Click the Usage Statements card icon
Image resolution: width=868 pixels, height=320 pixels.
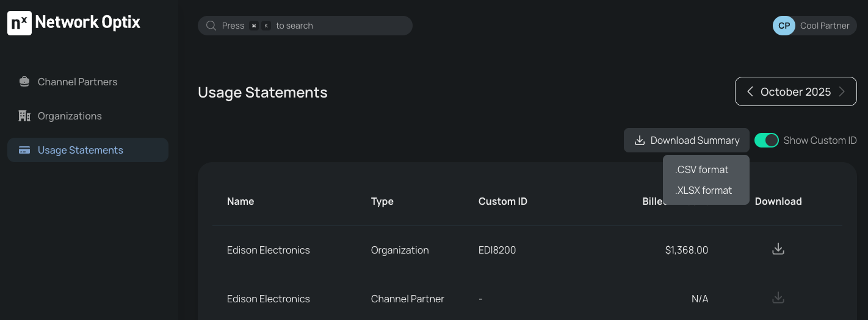tap(24, 150)
